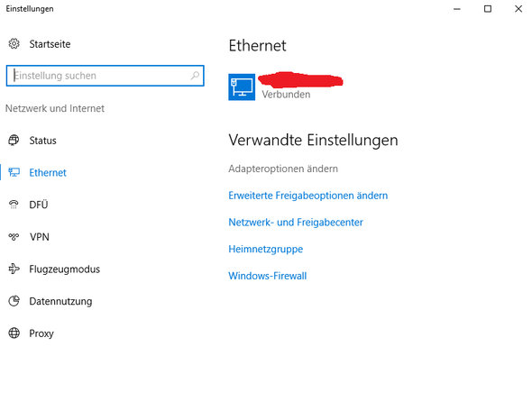Click the Status globe icon

(x=14, y=140)
